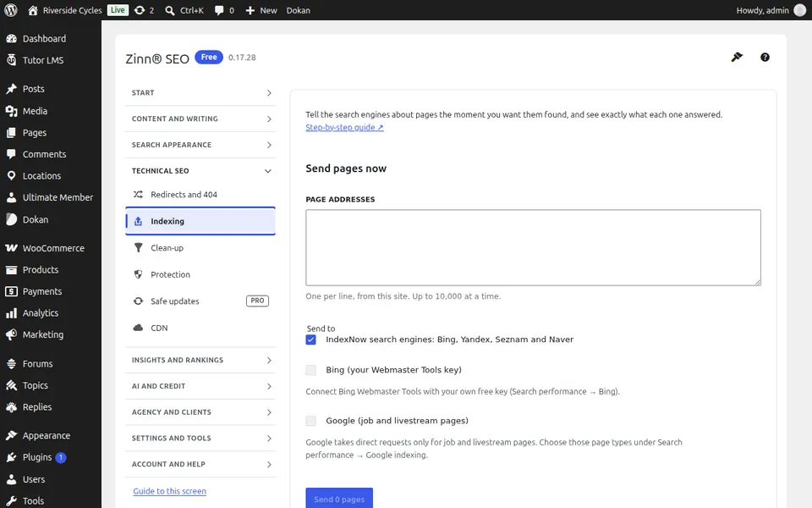Click the Marketing megaphone icon
Viewport: 812px width, 508px height.
click(x=11, y=335)
